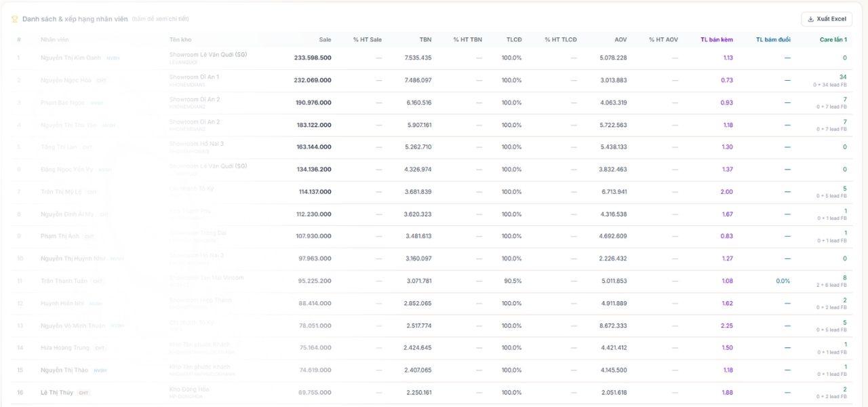Viewport: 868px width, 407px height.
Task: Click the Xuất Excel export button
Action: click(x=827, y=19)
